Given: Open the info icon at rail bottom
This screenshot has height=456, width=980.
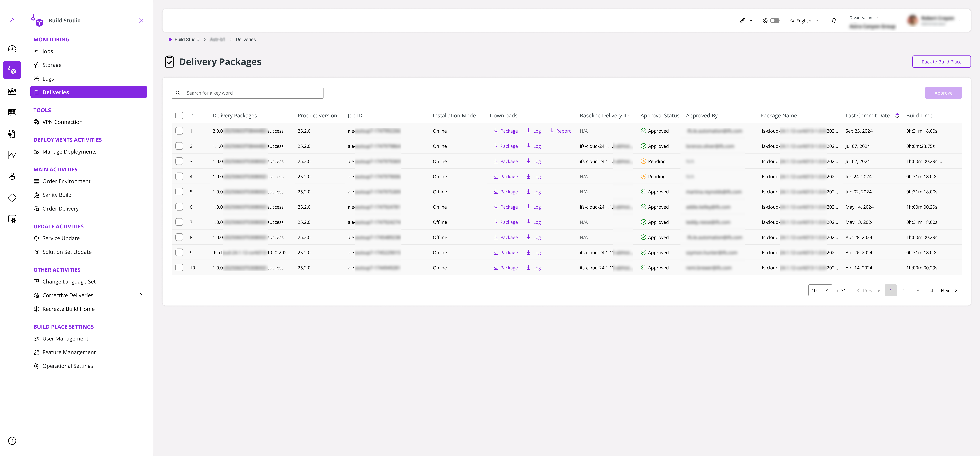Looking at the screenshot, I should [12, 441].
